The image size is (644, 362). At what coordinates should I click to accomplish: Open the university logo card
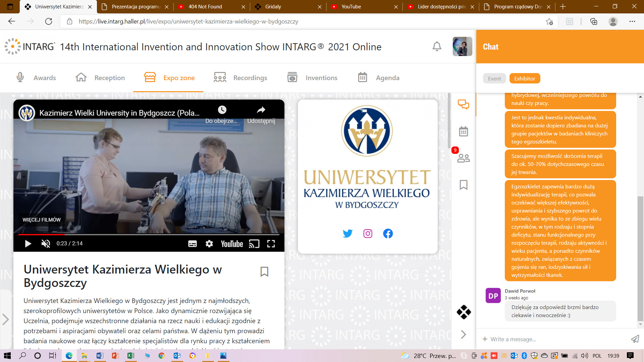368,177
